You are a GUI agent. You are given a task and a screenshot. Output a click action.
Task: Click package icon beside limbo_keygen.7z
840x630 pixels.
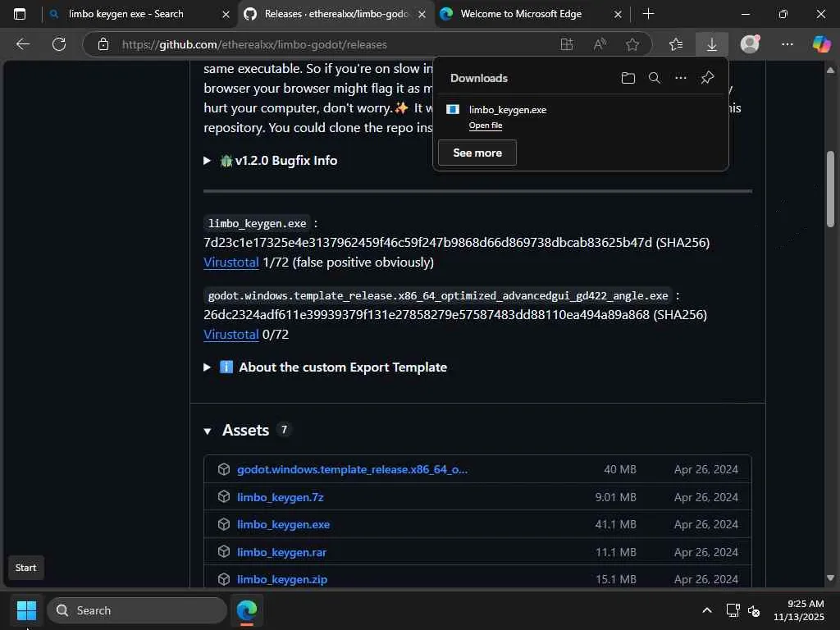tap(224, 496)
